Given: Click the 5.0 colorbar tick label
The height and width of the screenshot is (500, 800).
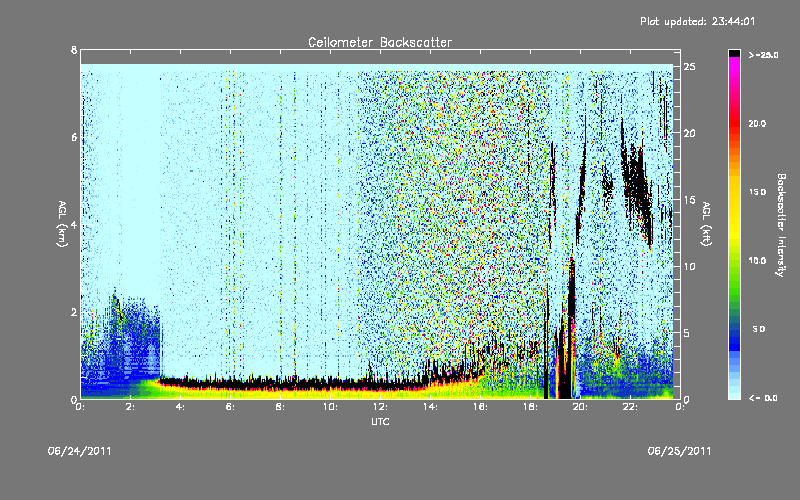Looking at the screenshot, I should tap(759, 329).
